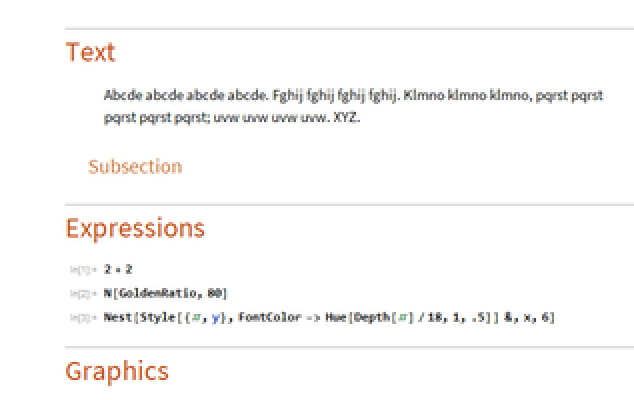Click the "Nest" function name
This screenshot has height=400, width=634.
tap(115, 317)
